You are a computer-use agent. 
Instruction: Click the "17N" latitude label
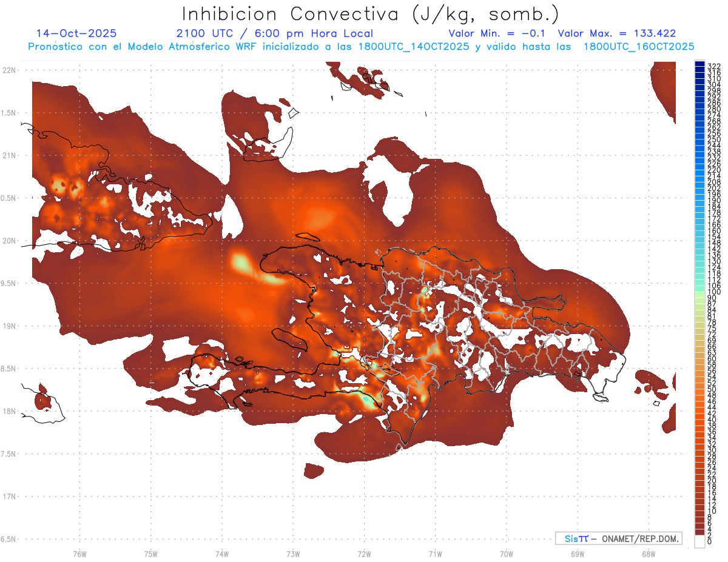point(8,497)
